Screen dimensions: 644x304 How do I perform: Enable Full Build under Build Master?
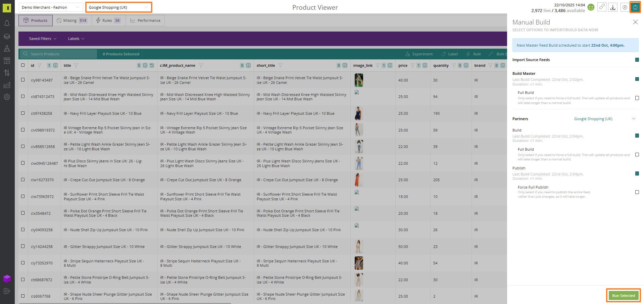click(637, 98)
